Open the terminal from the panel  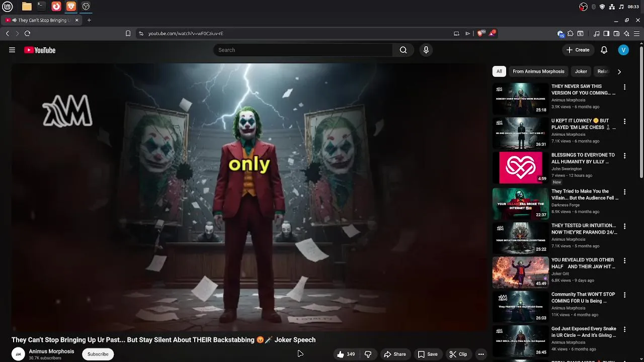click(41, 7)
